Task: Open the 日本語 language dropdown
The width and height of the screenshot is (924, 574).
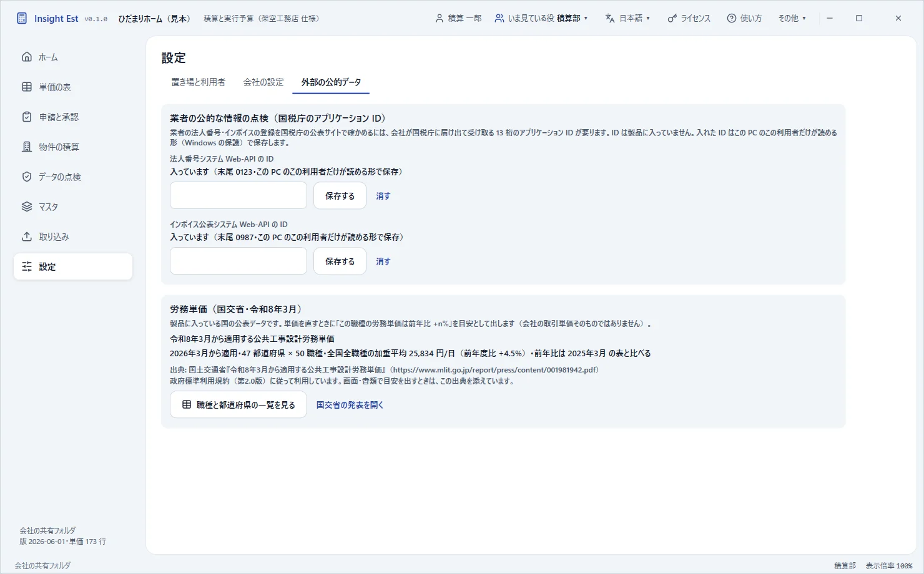Action: click(x=628, y=18)
